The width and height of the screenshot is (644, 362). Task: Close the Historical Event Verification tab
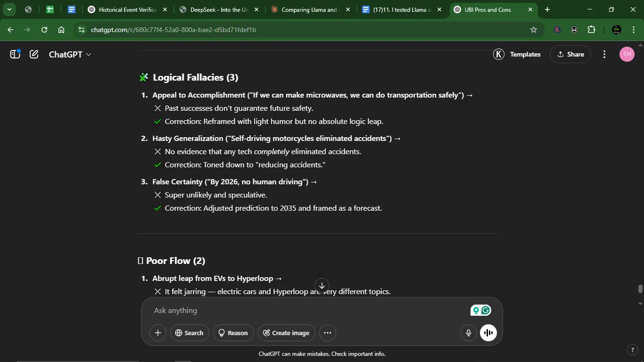[x=165, y=9]
